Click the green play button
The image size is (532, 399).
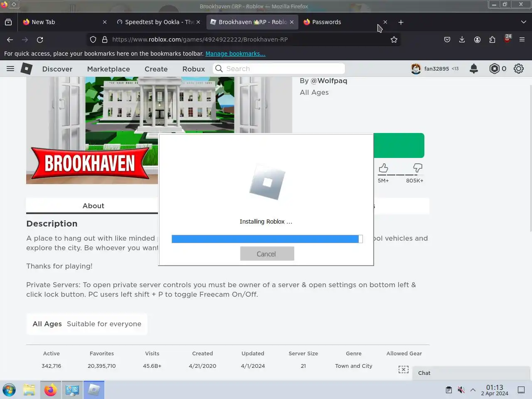point(399,145)
